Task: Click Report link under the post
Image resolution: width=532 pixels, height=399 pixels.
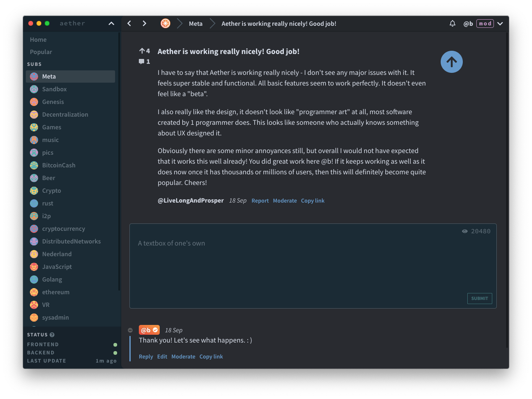Action: pyautogui.click(x=260, y=201)
